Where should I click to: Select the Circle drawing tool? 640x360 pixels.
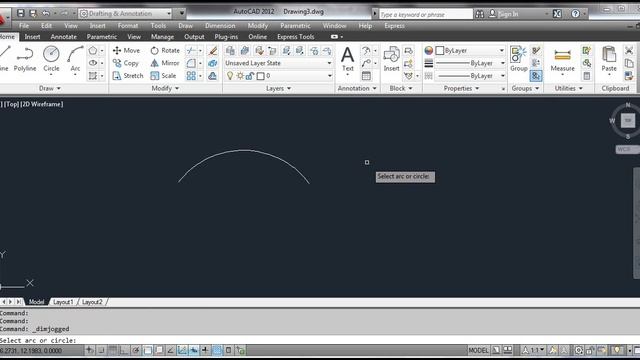(x=51, y=59)
